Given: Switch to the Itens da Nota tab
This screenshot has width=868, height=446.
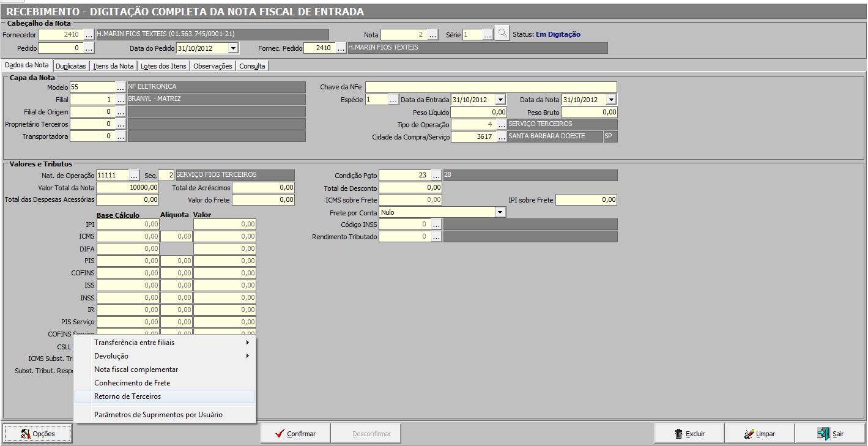Looking at the screenshot, I should 113,66.
